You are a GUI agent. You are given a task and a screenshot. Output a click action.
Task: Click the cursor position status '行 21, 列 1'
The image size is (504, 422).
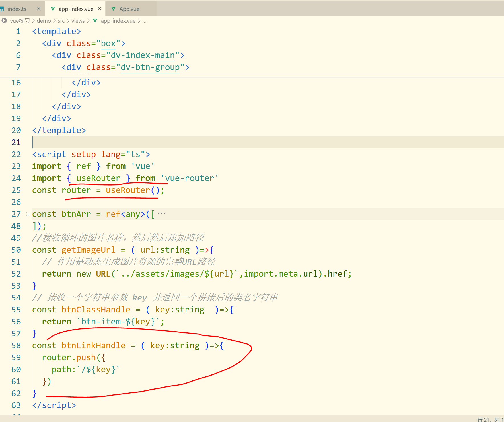click(490, 419)
